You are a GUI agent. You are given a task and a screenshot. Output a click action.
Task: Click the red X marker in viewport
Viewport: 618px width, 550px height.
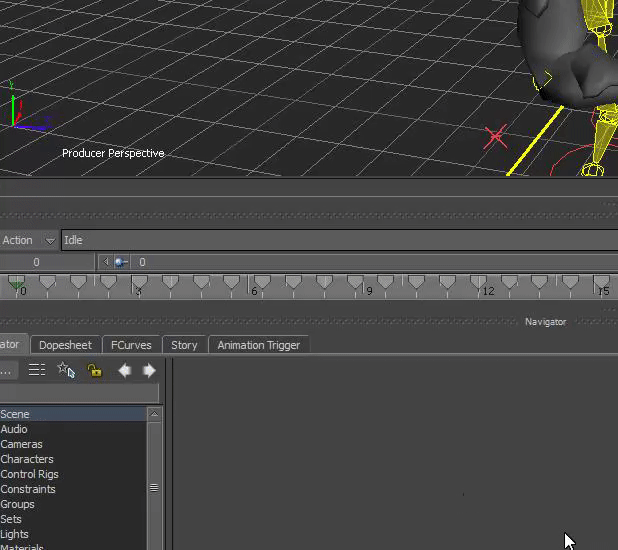(x=495, y=137)
